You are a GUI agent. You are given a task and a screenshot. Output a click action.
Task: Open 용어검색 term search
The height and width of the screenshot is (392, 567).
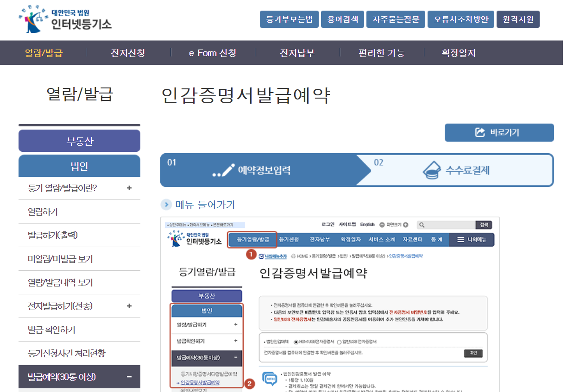[343, 19]
